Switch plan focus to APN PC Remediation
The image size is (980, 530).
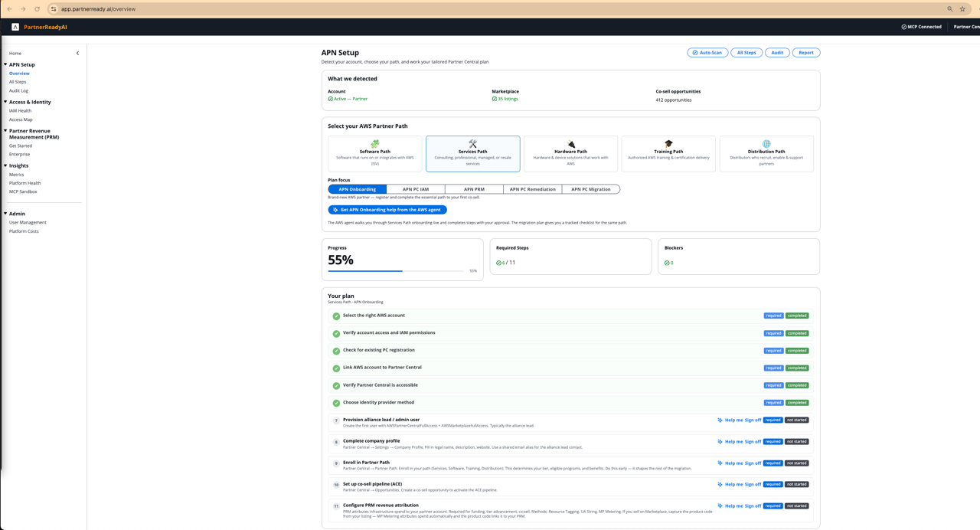click(533, 189)
